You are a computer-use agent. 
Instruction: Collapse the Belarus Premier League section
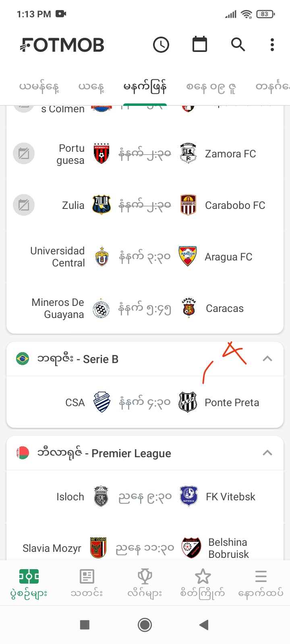[267, 453]
